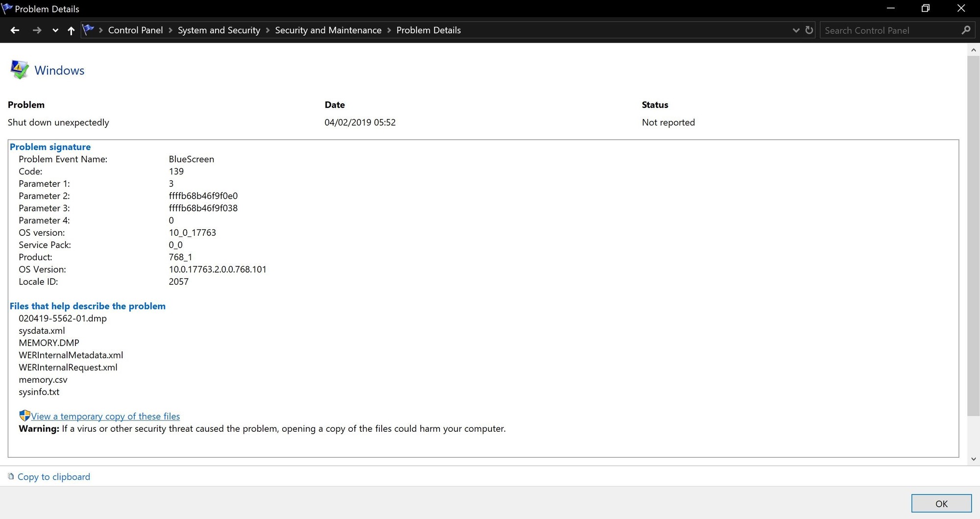Select WERInternalRequest.xml entry
The width and height of the screenshot is (980, 519).
(68, 368)
